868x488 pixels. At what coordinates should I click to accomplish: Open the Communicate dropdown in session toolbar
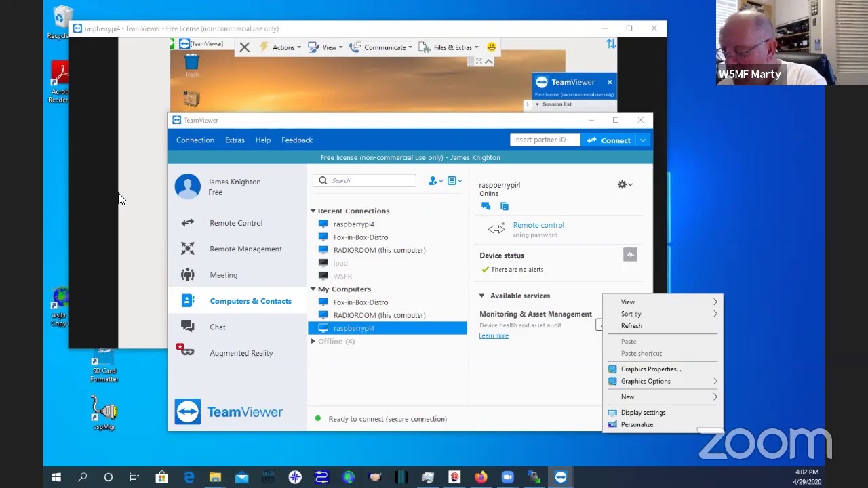point(380,47)
